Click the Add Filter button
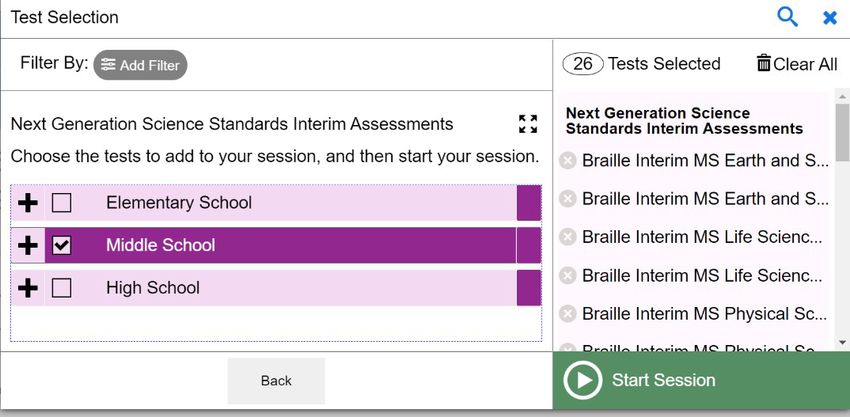 click(x=140, y=65)
